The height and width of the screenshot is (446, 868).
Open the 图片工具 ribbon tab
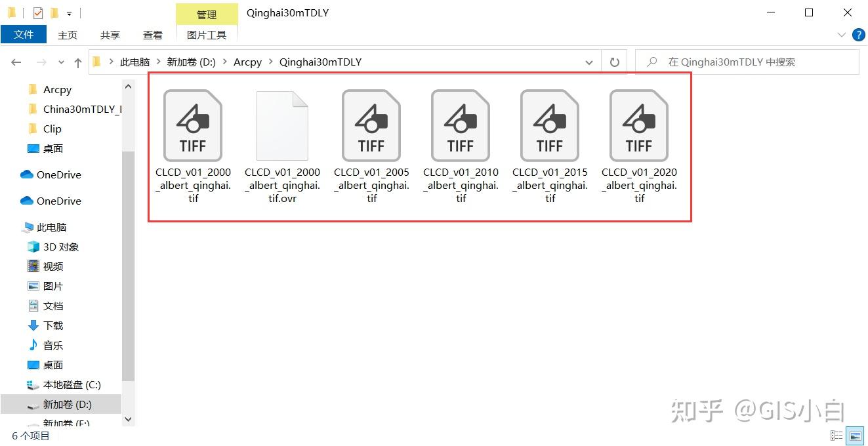point(207,34)
